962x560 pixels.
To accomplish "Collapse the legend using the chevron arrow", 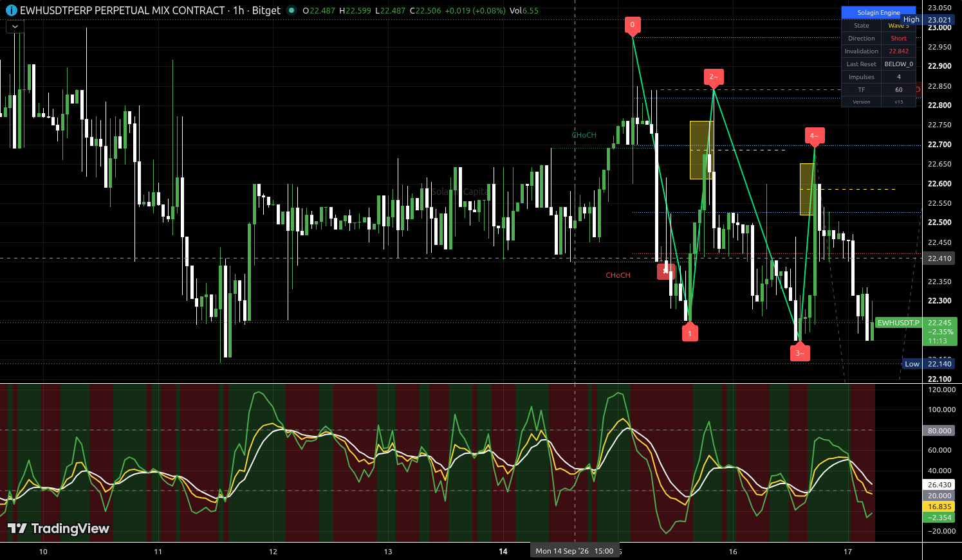I will point(15,26).
